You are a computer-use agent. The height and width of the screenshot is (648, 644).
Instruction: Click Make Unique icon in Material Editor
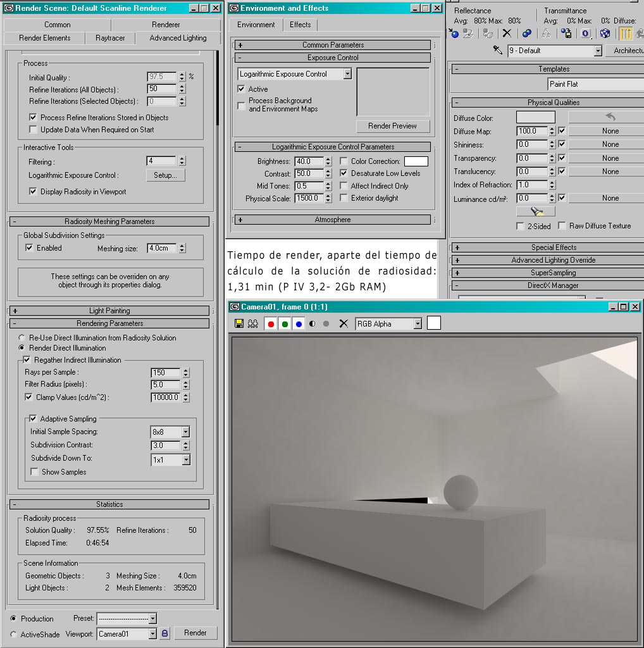tap(546, 34)
